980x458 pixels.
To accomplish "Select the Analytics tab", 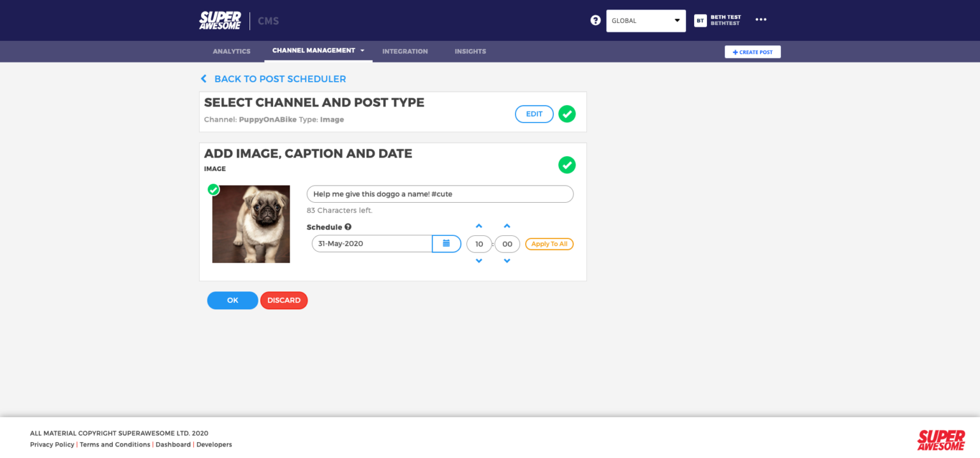I will point(231,51).
